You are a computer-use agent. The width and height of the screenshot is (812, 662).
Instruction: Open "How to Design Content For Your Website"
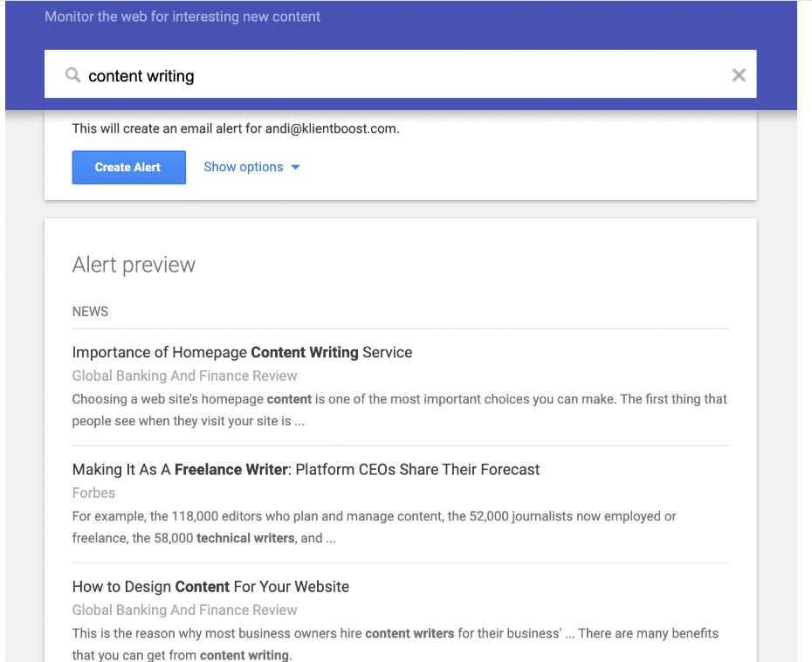pos(210,587)
